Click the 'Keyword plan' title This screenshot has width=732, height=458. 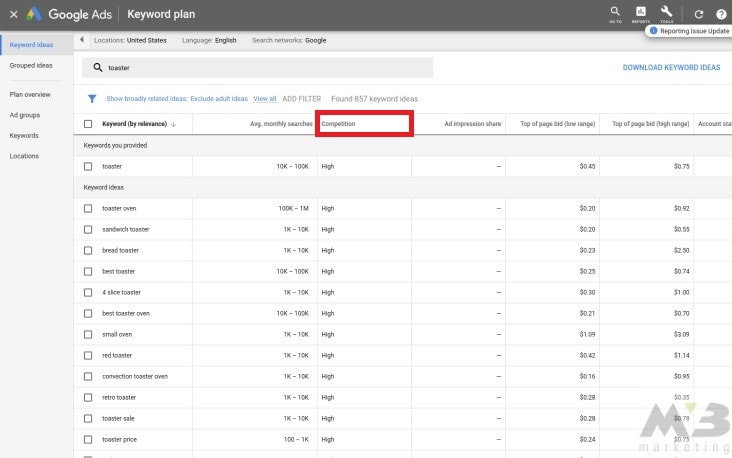point(161,14)
